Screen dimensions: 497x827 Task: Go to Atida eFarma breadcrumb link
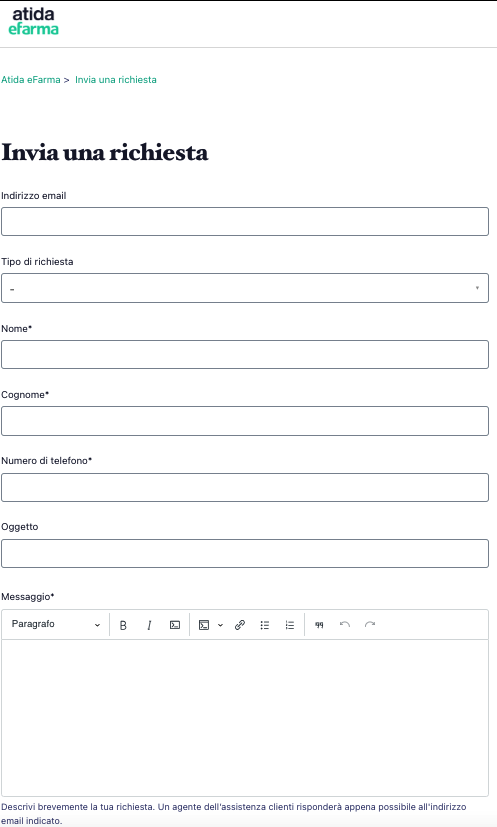(x=31, y=80)
